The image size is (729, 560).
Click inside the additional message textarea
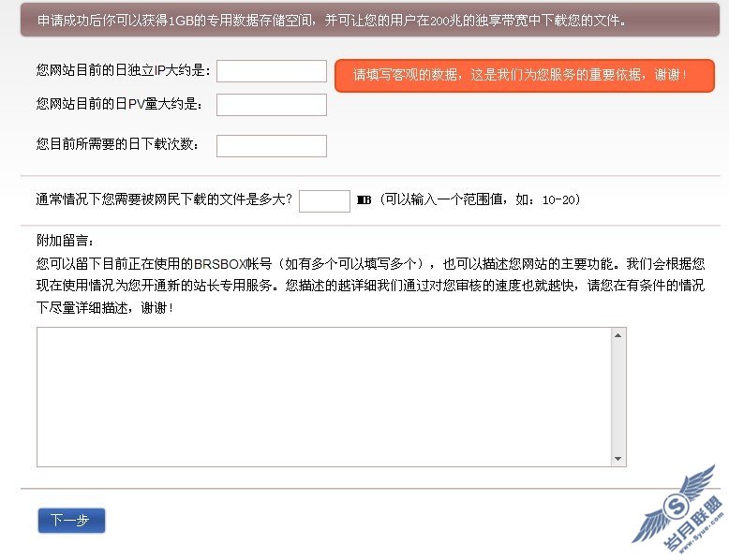point(323,396)
